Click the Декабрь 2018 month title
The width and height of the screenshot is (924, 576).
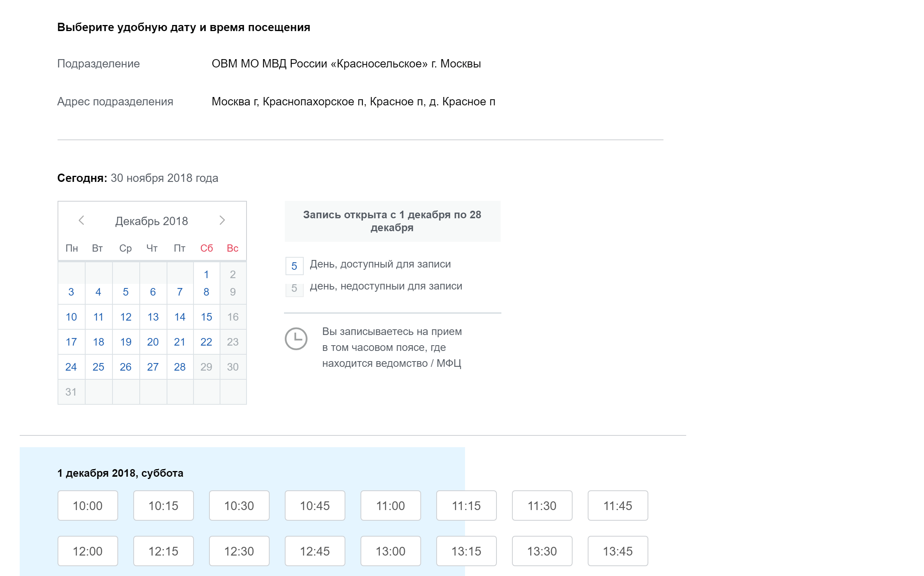point(151,221)
